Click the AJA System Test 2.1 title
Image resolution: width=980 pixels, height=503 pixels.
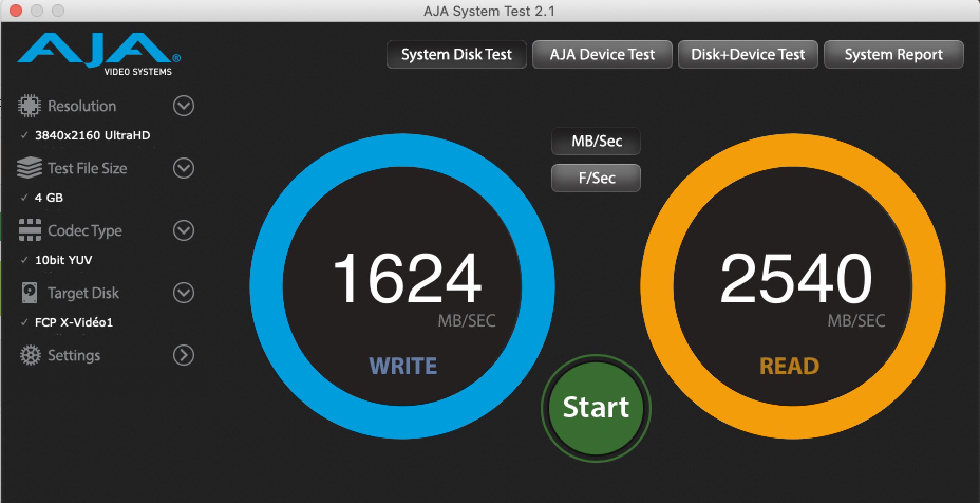[x=489, y=11]
